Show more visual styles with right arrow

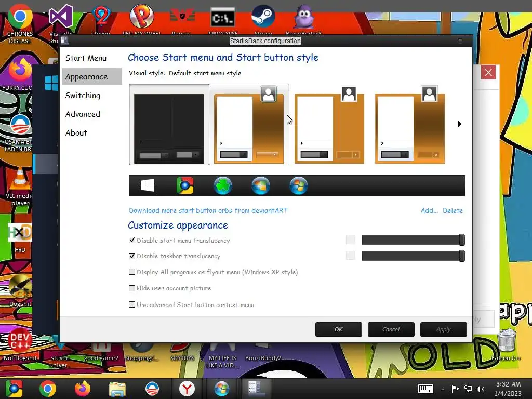pyautogui.click(x=459, y=124)
